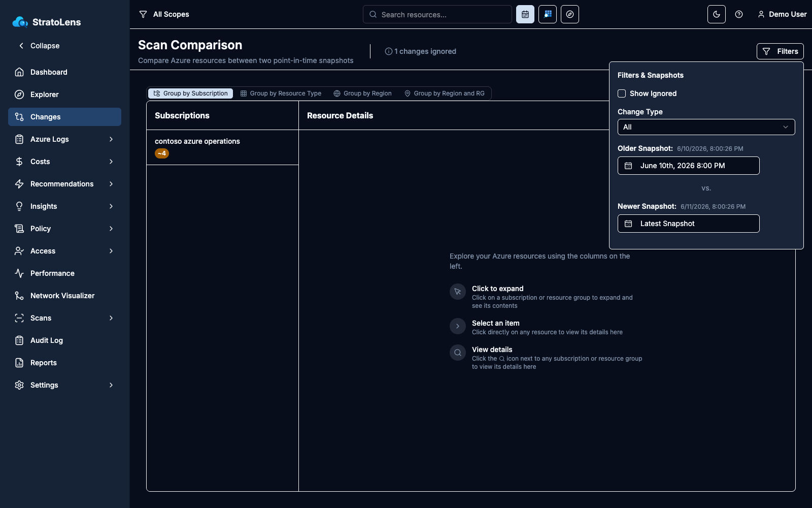The image size is (812, 508).
Task: Click the Dashboard home icon
Action: click(x=19, y=72)
